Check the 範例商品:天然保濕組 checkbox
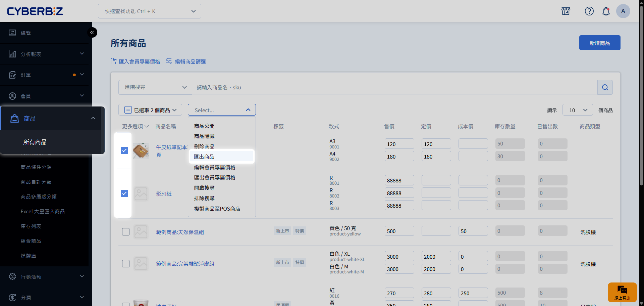Image resolution: width=644 pixels, height=306 pixels. point(126,232)
